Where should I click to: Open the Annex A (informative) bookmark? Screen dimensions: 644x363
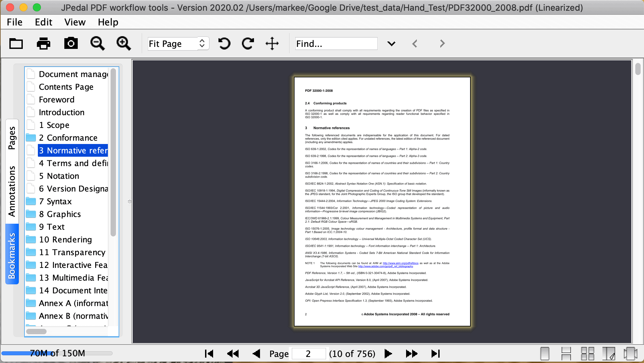coord(73,303)
